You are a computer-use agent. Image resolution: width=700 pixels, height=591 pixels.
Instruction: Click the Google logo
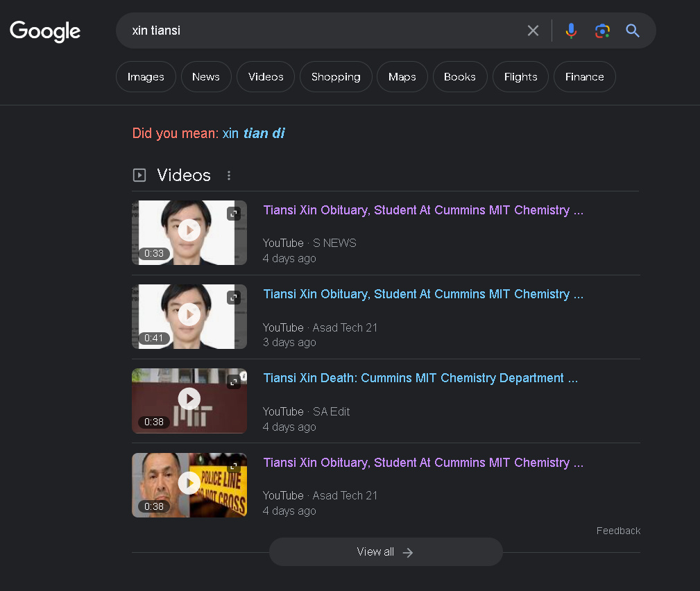click(x=45, y=31)
